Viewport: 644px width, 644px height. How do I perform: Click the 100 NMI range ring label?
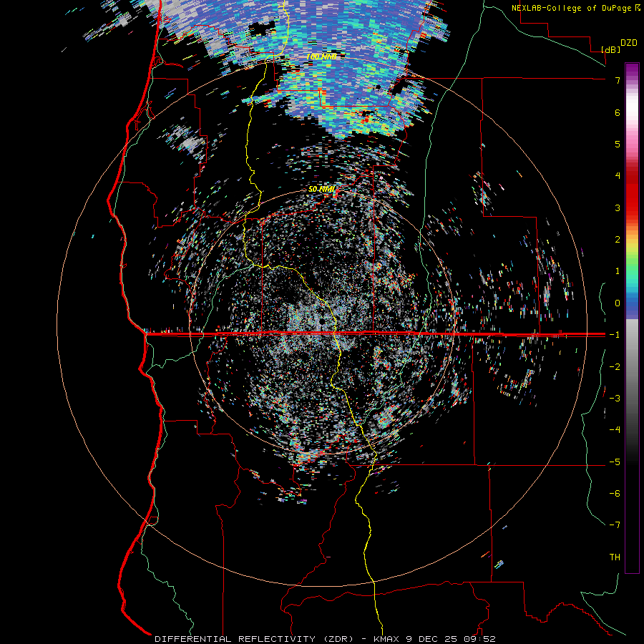coord(321,57)
